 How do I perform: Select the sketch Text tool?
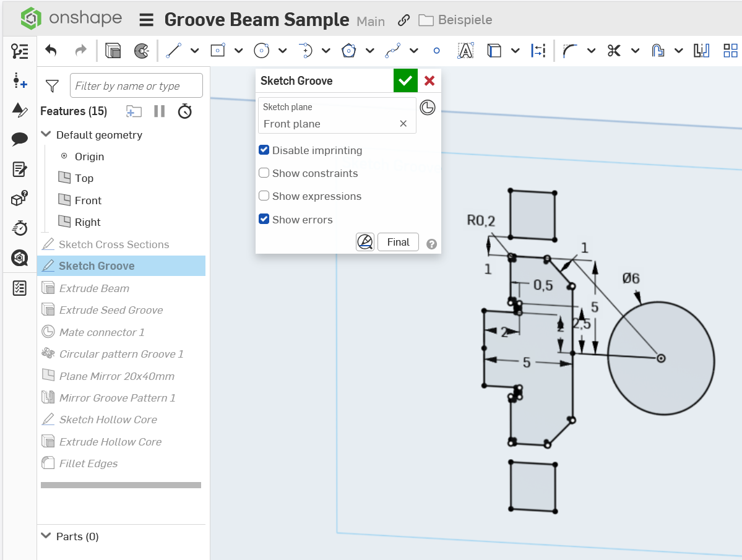coord(465,51)
